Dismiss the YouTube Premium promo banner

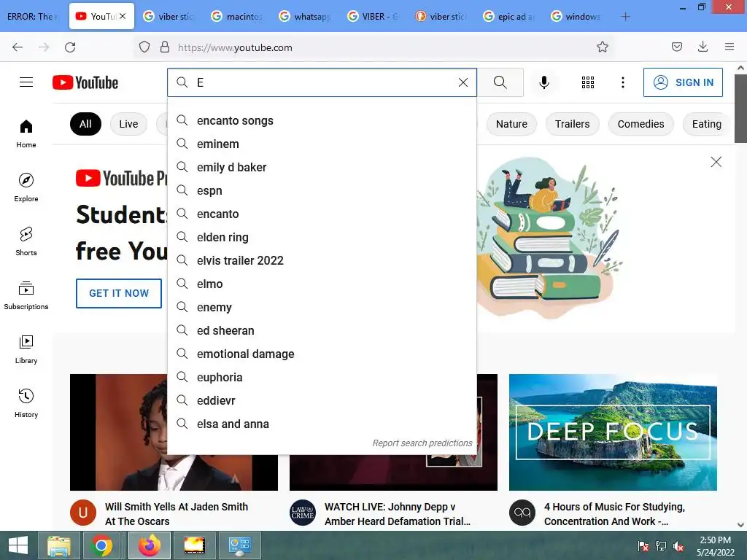716,162
